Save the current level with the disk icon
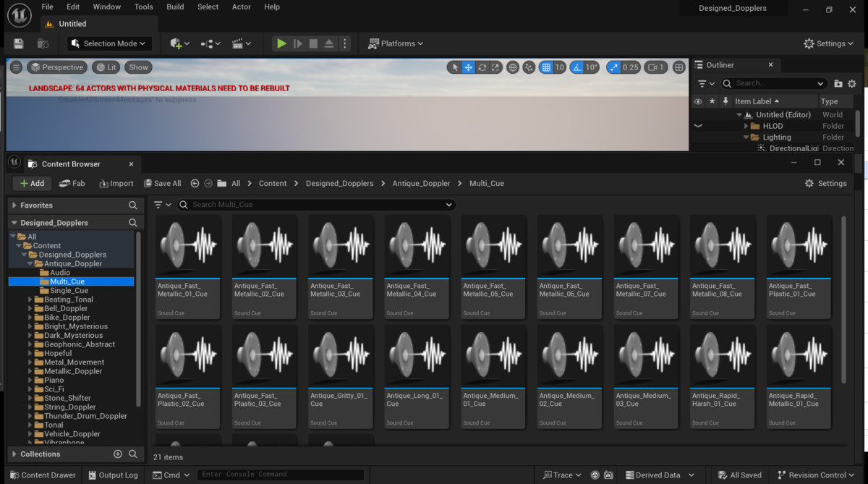The height and width of the screenshot is (484, 868). tap(19, 43)
